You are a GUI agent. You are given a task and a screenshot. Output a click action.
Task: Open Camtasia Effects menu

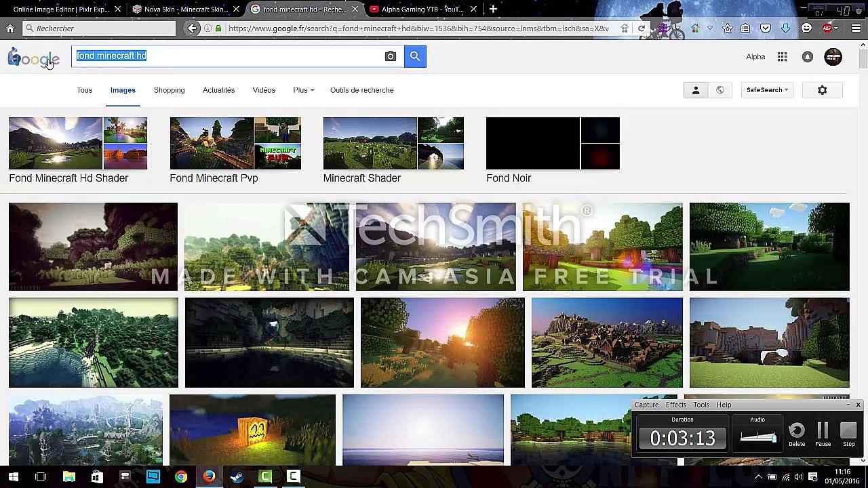tap(676, 405)
